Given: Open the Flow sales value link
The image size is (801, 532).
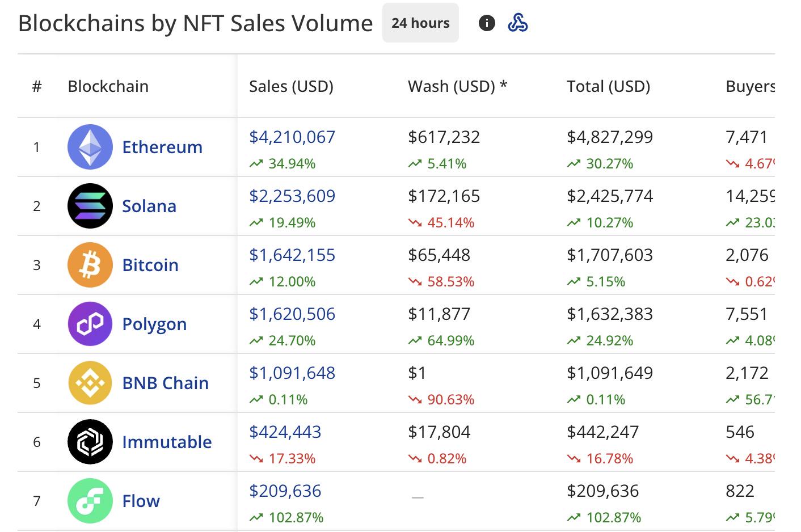Looking at the screenshot, I should tap(285, 490).
